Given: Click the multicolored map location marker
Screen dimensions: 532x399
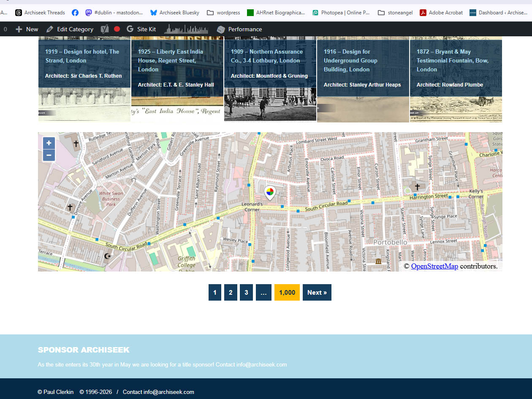Looking at the screenshot, I should coord(269,193).
